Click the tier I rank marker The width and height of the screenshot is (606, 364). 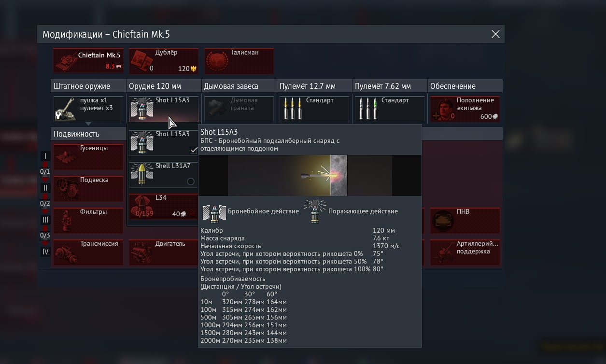[45, 156]
